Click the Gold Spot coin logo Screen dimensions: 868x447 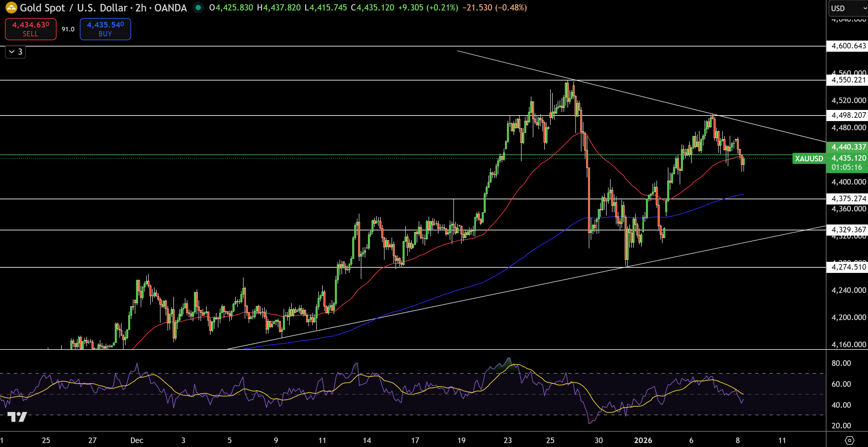(x=11, y=8)
